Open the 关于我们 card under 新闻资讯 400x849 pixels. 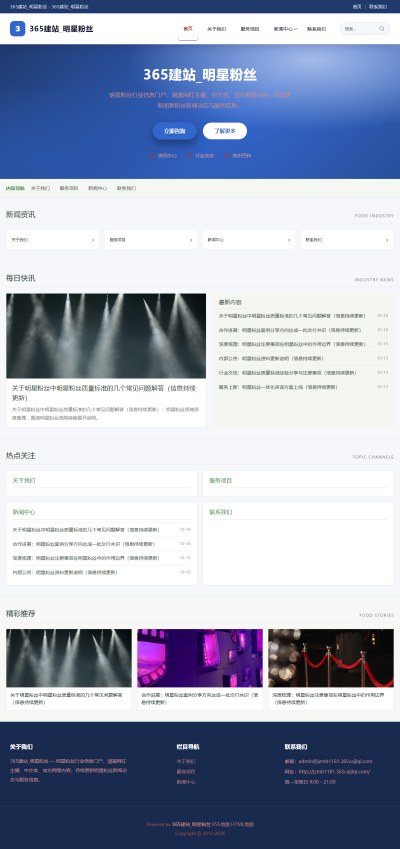pyautogui.click(x=53, y=239)
